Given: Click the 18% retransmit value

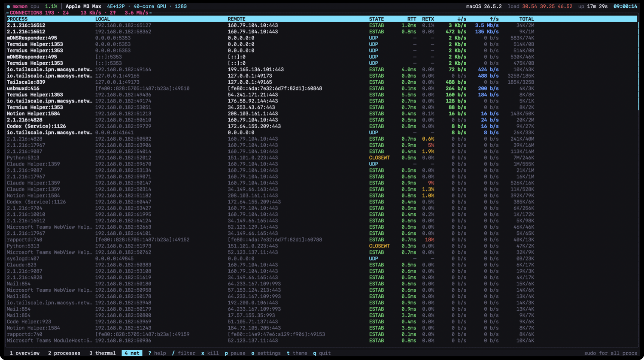Looking at the screenshot, I should [x=430, y=240].
